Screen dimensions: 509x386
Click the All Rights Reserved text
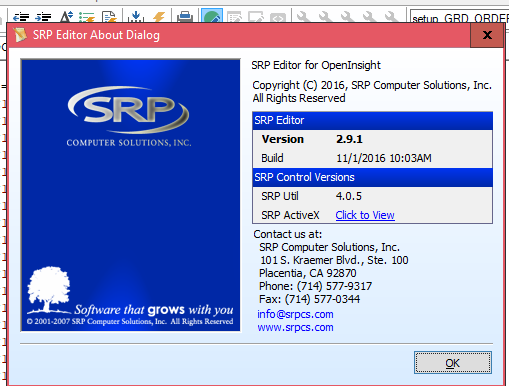click(299, 98)
